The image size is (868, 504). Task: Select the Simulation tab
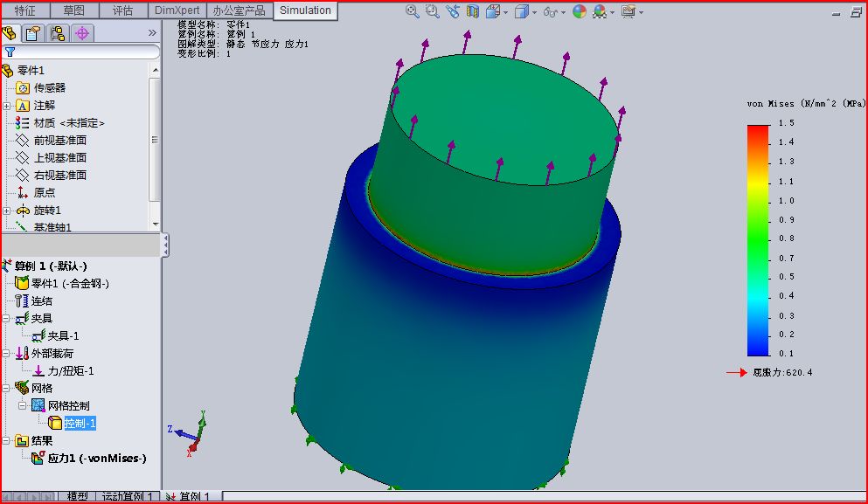click(305, 10)
